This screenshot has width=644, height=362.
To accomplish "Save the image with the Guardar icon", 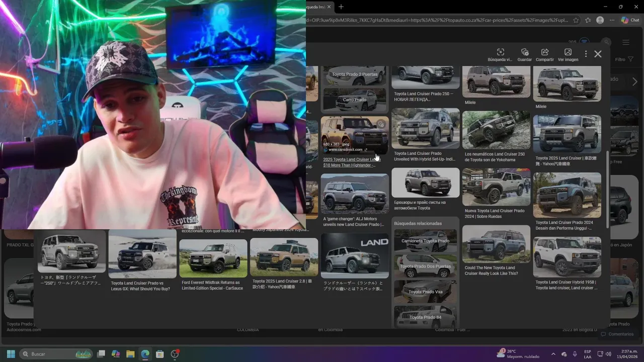I will pyautogui.click(x=525, y=55).
